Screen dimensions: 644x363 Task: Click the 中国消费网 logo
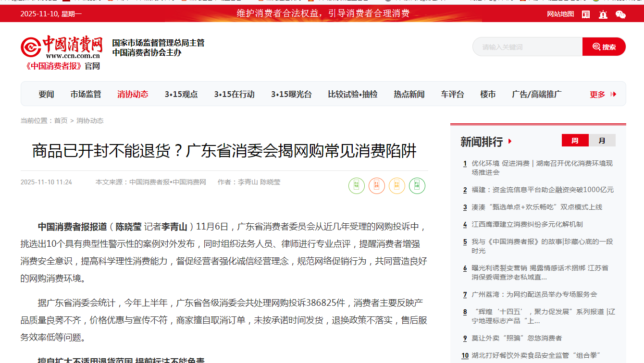62,48
